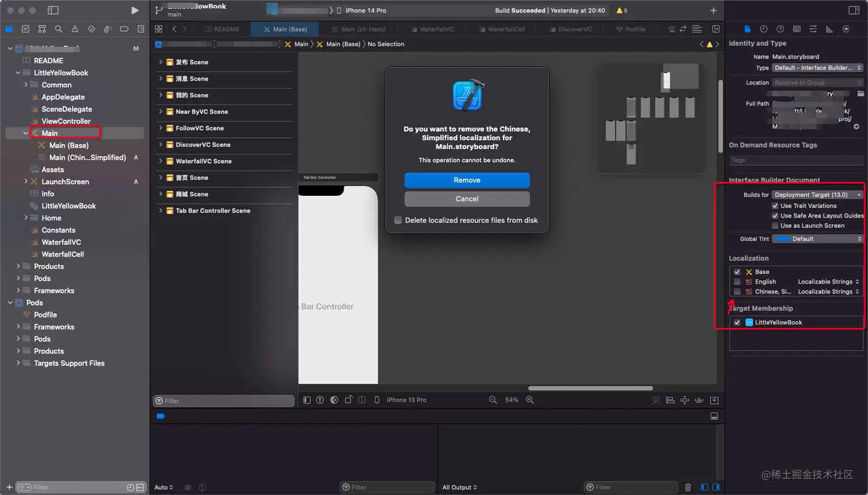Click the Global Tint blue color swatch

coord(782,239)
